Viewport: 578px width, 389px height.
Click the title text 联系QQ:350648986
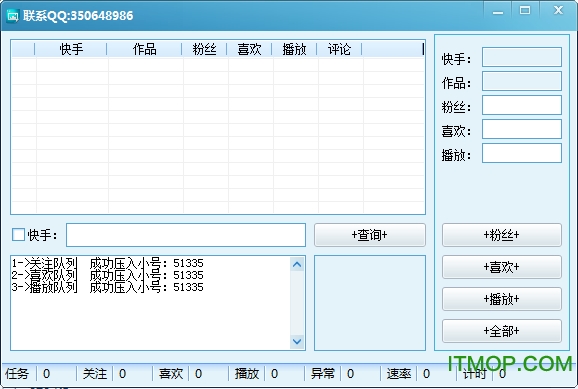click(78, 16)
